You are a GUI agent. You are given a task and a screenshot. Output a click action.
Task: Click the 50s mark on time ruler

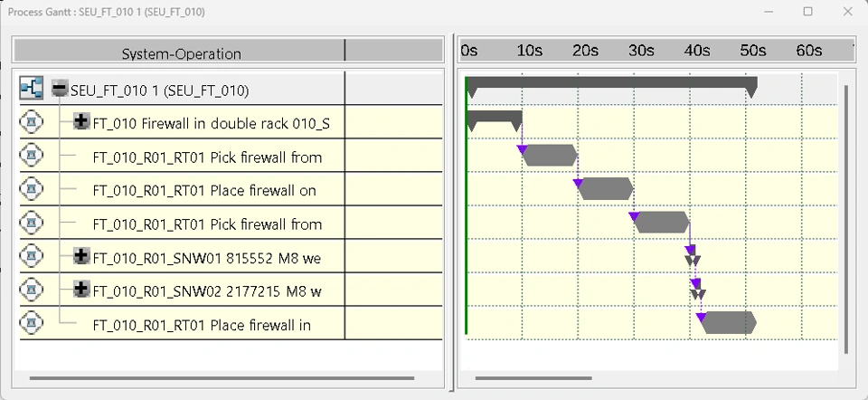click(753, 51)
